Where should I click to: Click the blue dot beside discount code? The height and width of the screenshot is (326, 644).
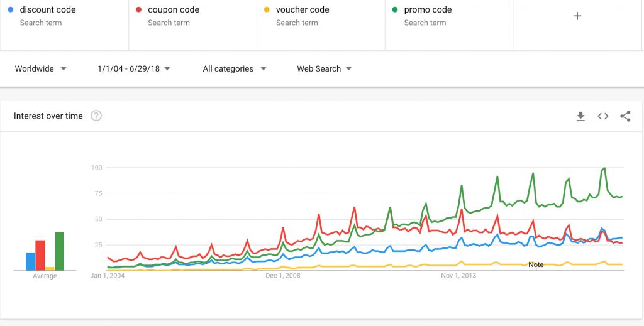tap(11, 9)
